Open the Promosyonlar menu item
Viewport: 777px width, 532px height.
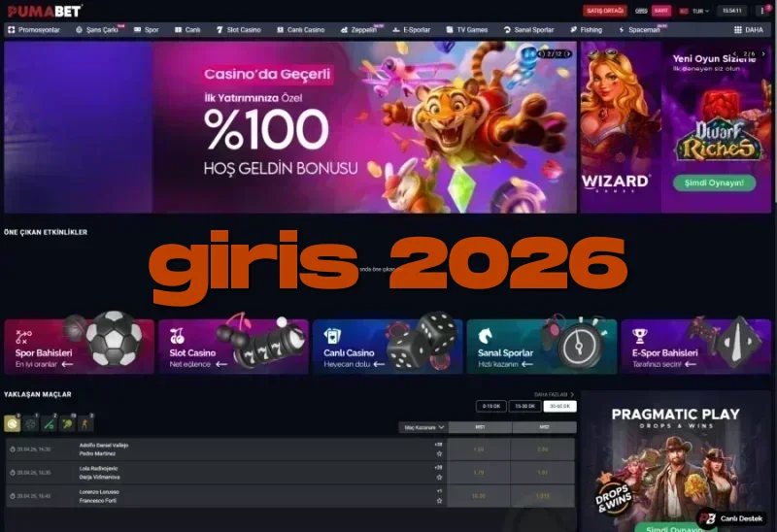(x=34, y=30)
